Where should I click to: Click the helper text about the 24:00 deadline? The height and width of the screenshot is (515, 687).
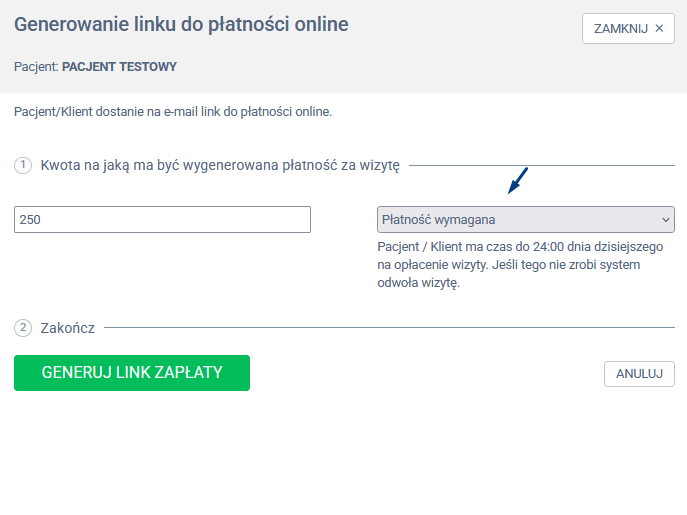pos(520,264)
